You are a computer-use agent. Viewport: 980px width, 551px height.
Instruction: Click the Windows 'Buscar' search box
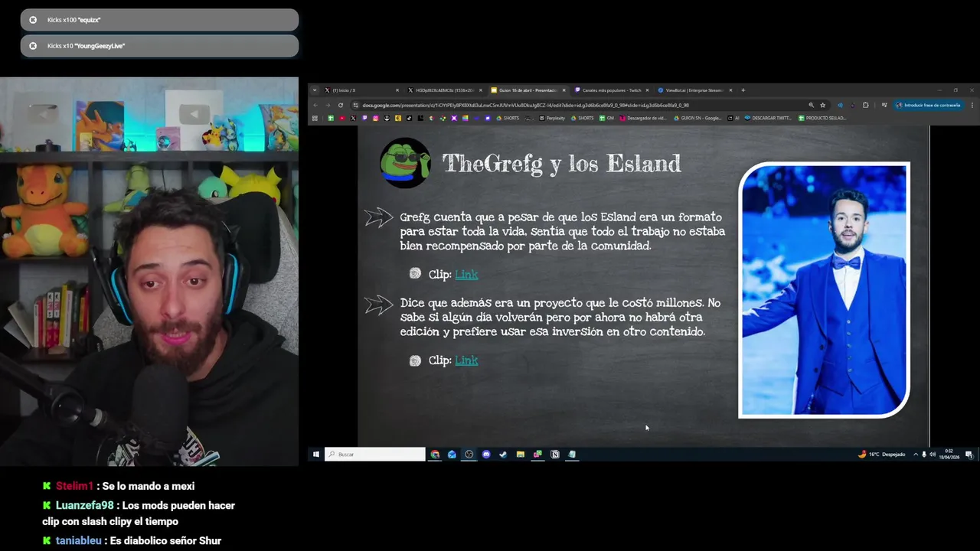(x=375, y=455)
